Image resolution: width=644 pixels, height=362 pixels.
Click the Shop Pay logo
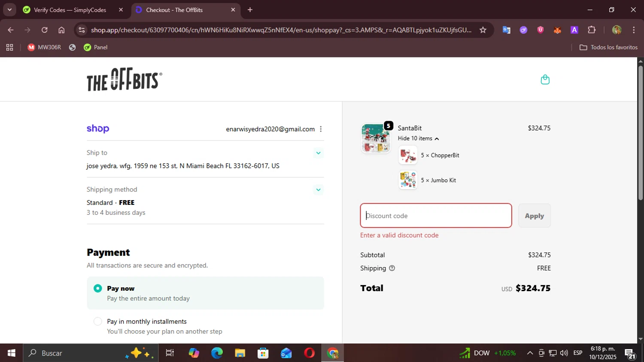point(98,129)
